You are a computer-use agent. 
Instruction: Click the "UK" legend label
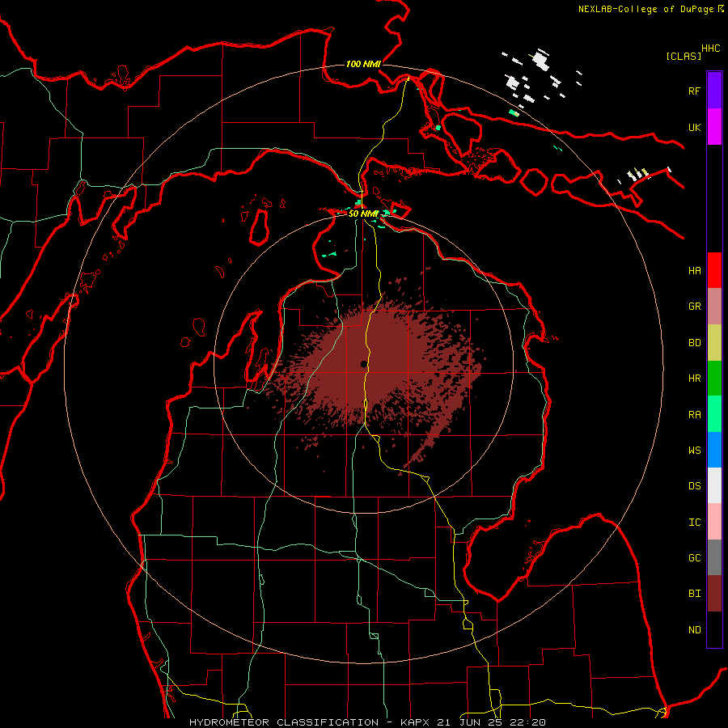[x=694, y=127]
